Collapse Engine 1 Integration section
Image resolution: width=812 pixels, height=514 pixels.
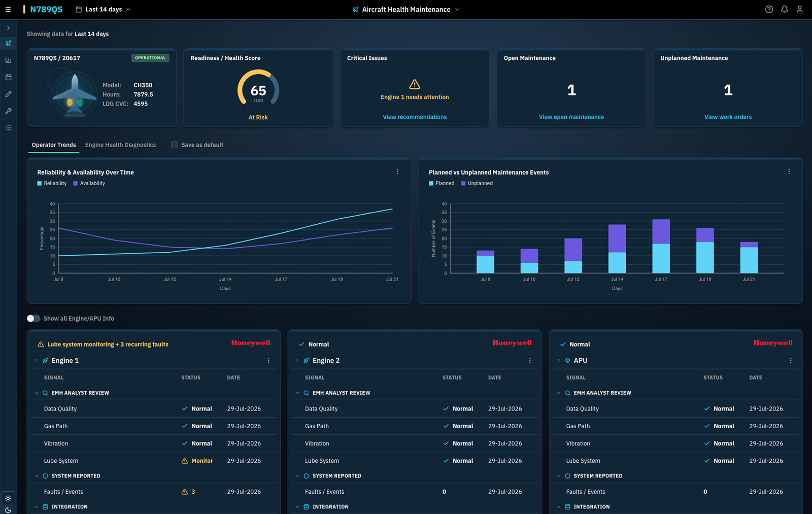[x=37, y=507]
